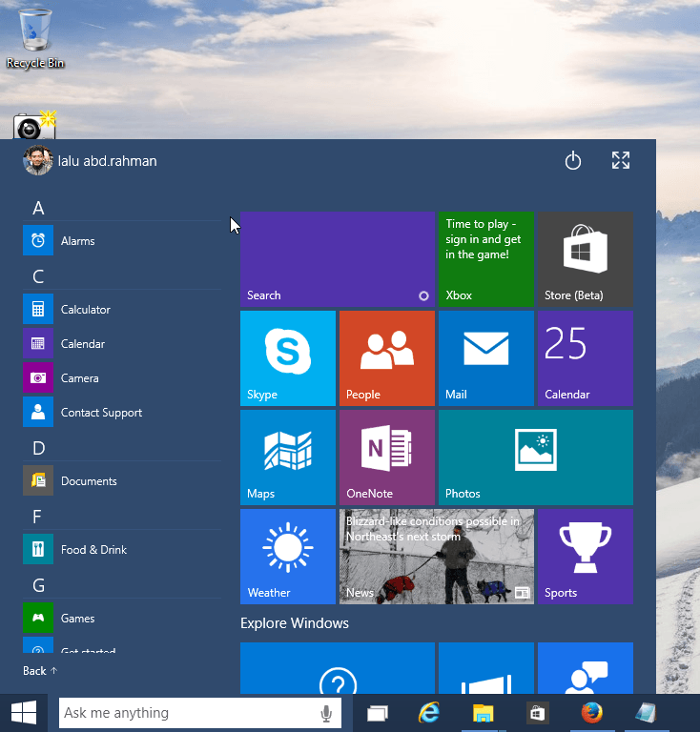Click the Windows Start button
Viewport: 700px width, 732px height.
pyautogui.click(x=24, y=713)
